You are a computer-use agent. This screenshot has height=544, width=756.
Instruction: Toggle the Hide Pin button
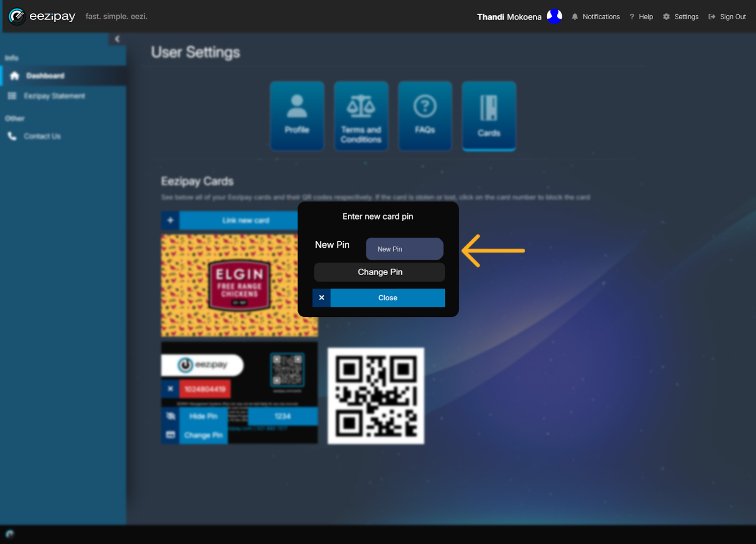tap(203, 416)
